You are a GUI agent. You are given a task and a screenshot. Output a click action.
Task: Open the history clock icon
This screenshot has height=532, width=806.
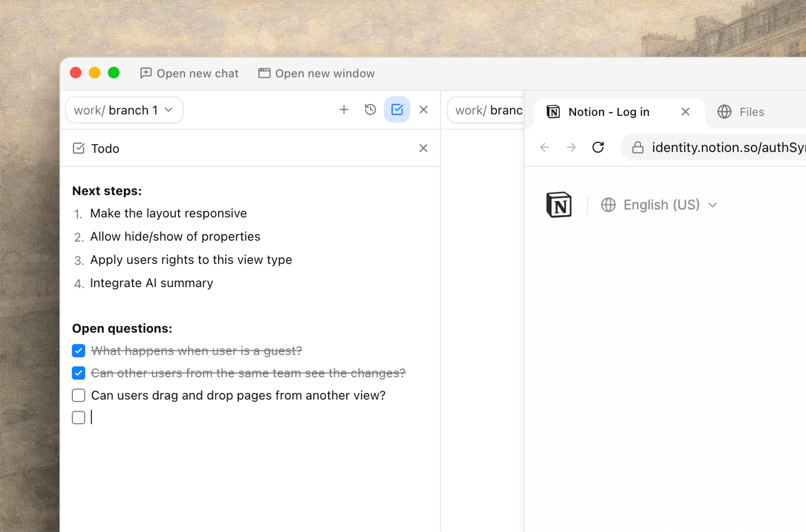(x=370, y=110)
